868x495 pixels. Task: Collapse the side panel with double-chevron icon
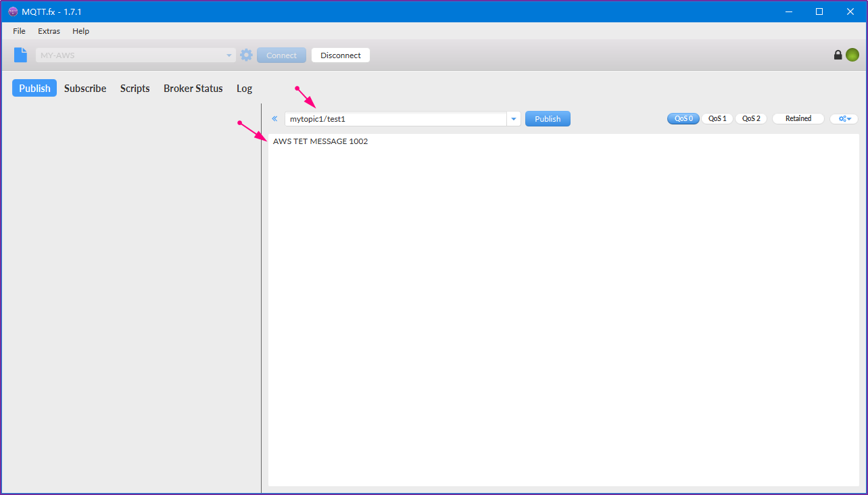click(x=274, y=118)
